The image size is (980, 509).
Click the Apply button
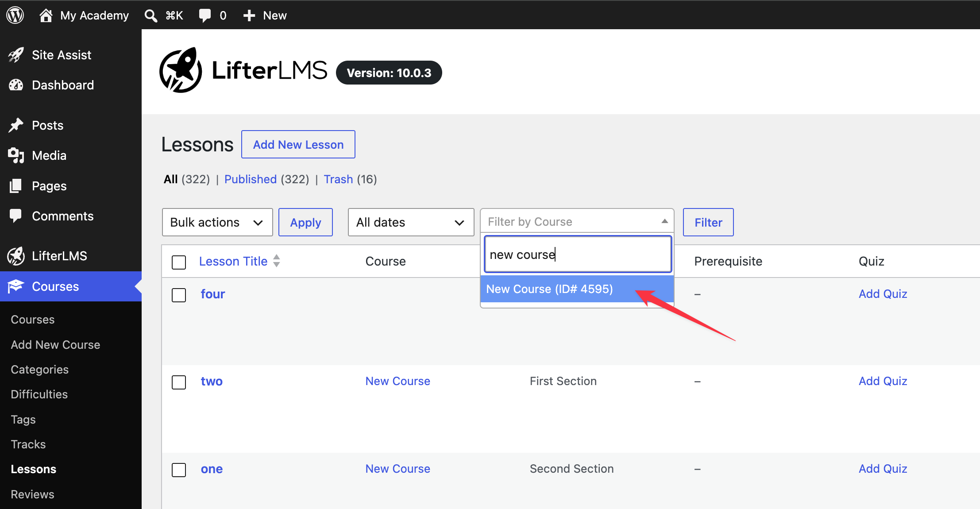coord(305,222)
